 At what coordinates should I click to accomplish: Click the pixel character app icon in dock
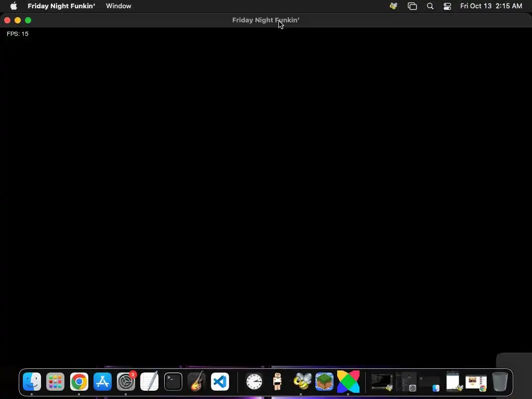pyautogui.click(x=277, y=381)
